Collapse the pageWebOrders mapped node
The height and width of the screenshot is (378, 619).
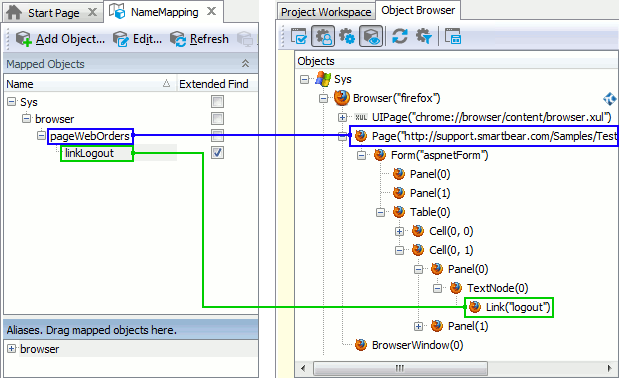[x=41, y=135]
